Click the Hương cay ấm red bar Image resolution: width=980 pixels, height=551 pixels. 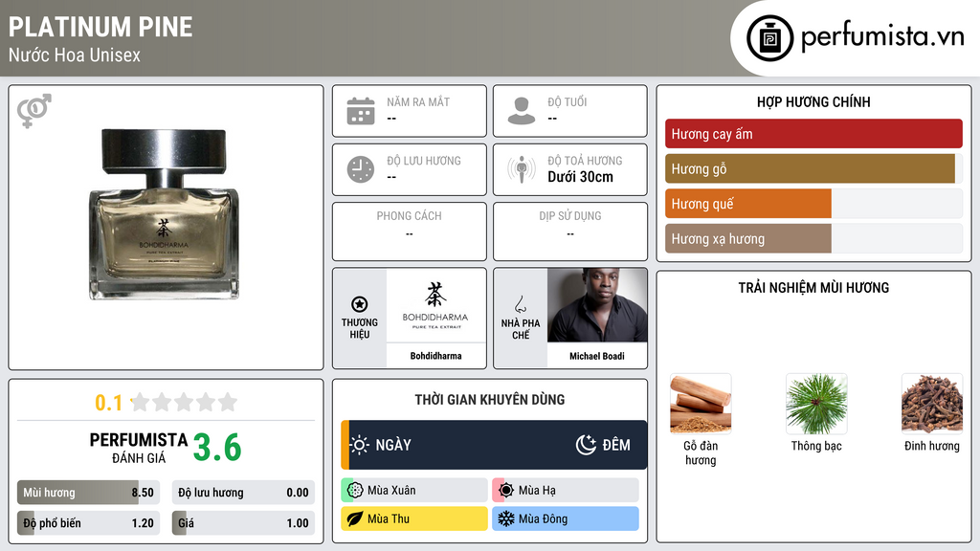point(813,134)
